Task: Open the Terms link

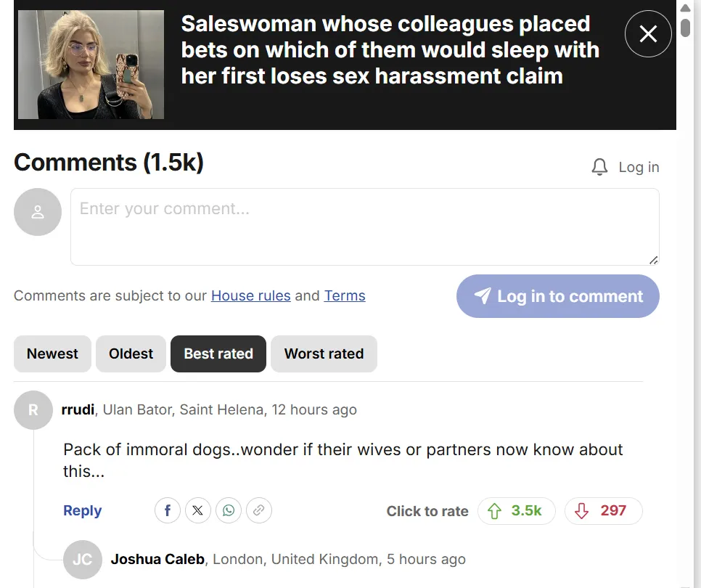Action: point(345,296)
